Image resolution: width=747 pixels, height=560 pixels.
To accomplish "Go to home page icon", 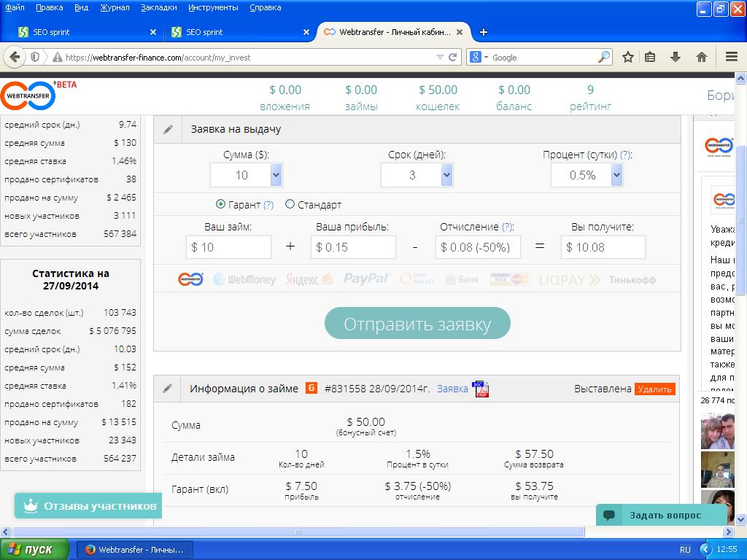I will (x=701, y=57).
